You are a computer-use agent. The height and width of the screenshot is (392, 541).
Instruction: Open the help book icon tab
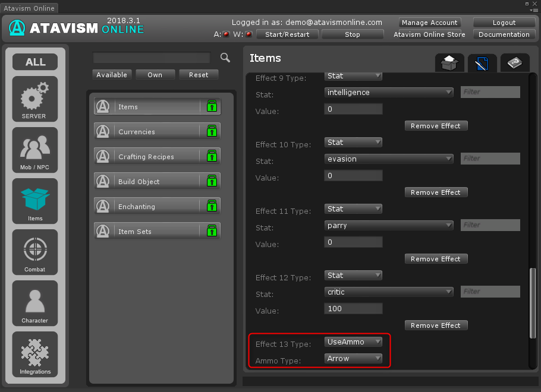pos(514,63)
